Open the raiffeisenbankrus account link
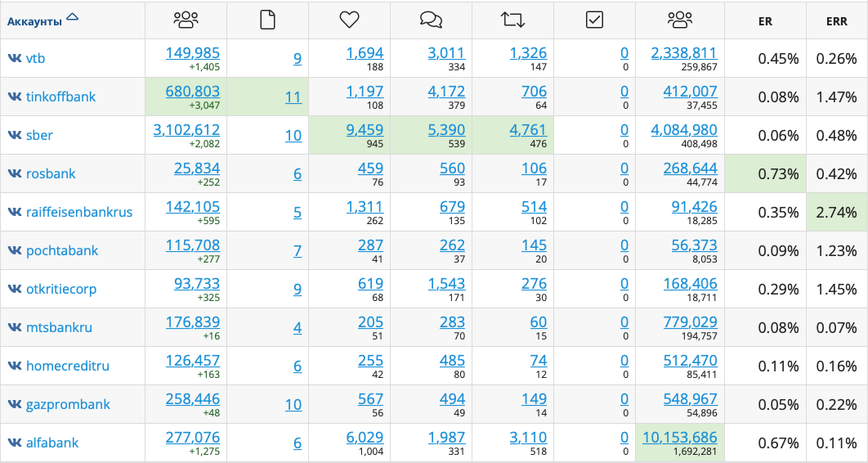The width and height of the screenshot is (868, 463). click(x=79, y=212)
